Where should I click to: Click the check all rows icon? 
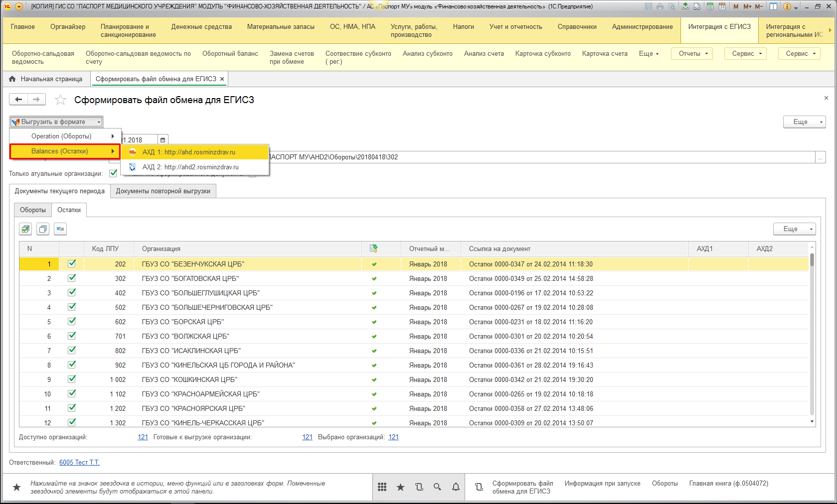coord(25,229)
